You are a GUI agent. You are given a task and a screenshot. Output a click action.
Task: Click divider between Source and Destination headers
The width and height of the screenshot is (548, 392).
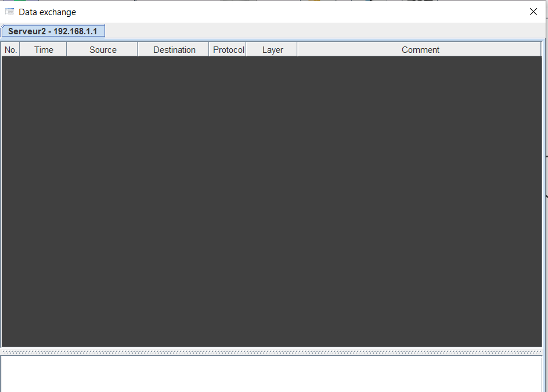[x=138, y=50]
